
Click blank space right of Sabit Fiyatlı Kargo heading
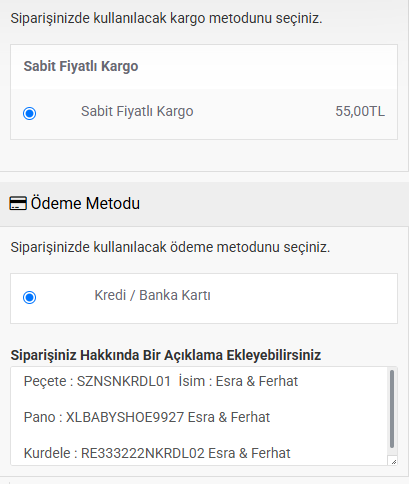pos(267,66)
